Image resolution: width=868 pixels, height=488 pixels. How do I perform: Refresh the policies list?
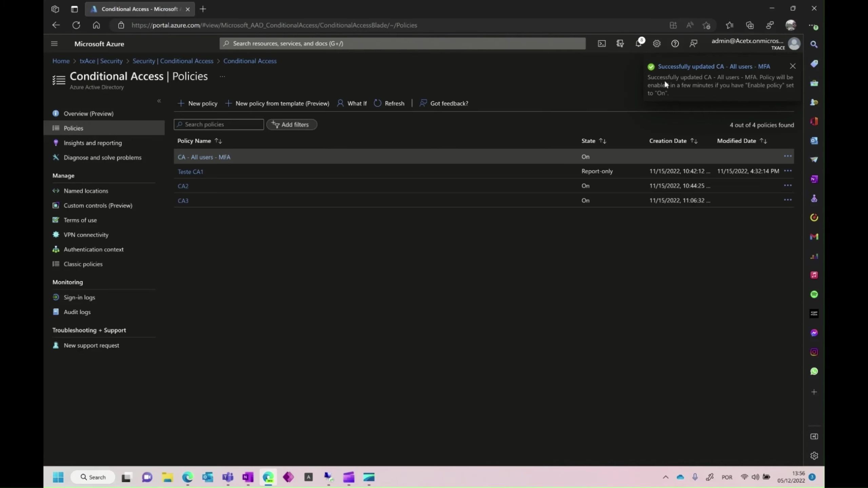pos(389,103)
